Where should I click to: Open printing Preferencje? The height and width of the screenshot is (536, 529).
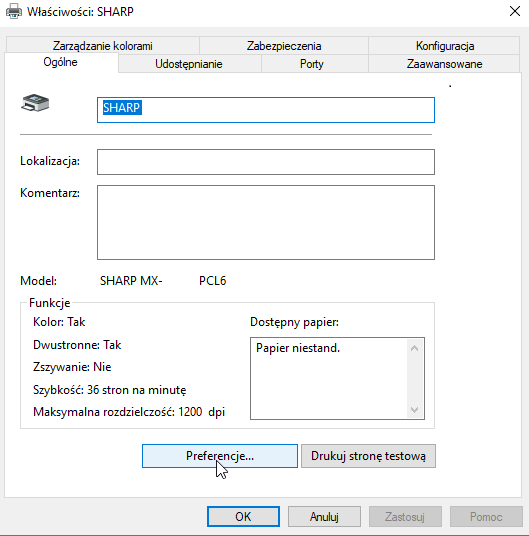[x=220, y=456]
